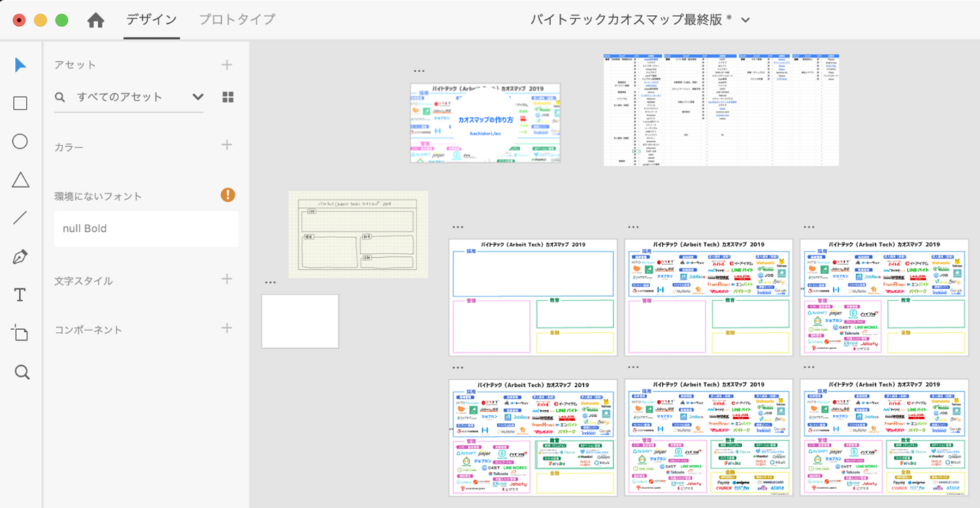Click the name label above the title artboard
The height and width of the screenshot is (508, 980).
point(419,71)
